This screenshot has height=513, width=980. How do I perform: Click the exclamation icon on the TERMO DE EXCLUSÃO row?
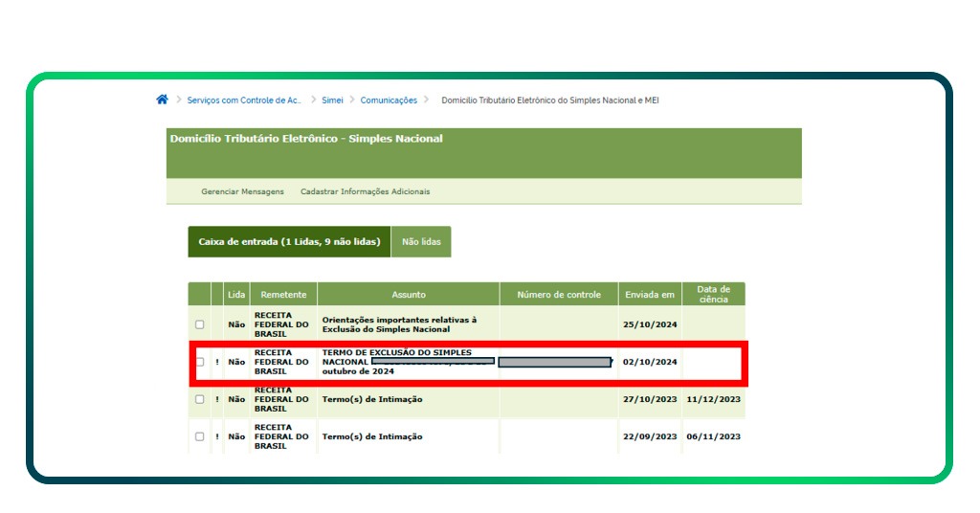[217, 362]
